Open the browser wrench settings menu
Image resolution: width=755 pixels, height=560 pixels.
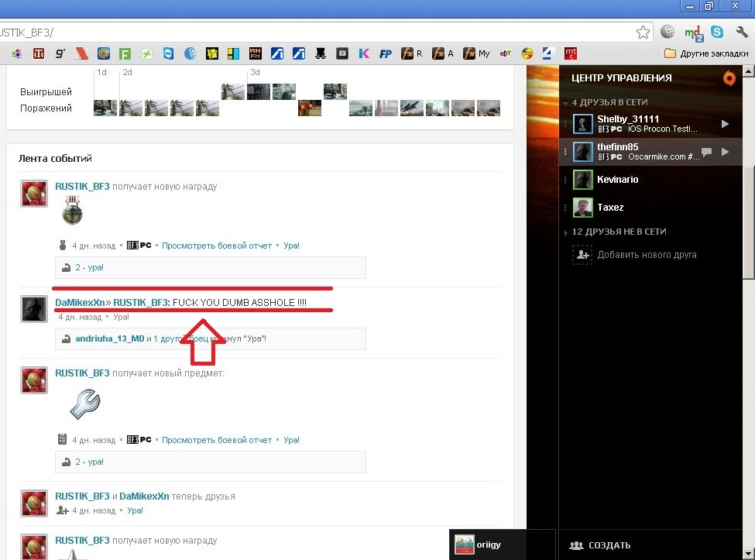(741, 33)
